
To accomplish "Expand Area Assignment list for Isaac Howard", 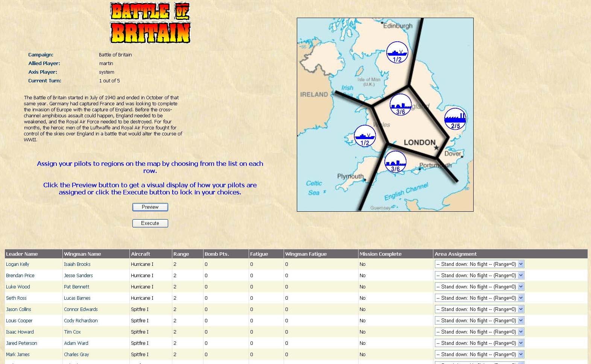I will [x=479, y=332].
